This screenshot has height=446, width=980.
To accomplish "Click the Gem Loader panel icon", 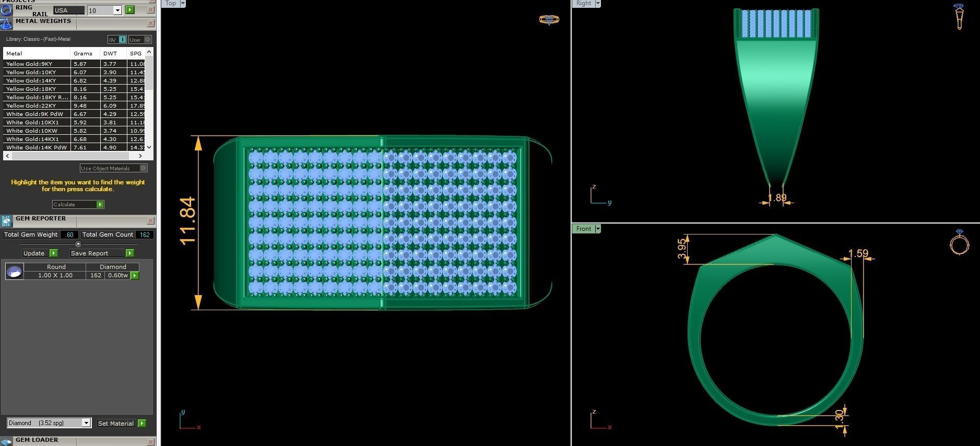I will pyautogui.click(x=6, y=442).
